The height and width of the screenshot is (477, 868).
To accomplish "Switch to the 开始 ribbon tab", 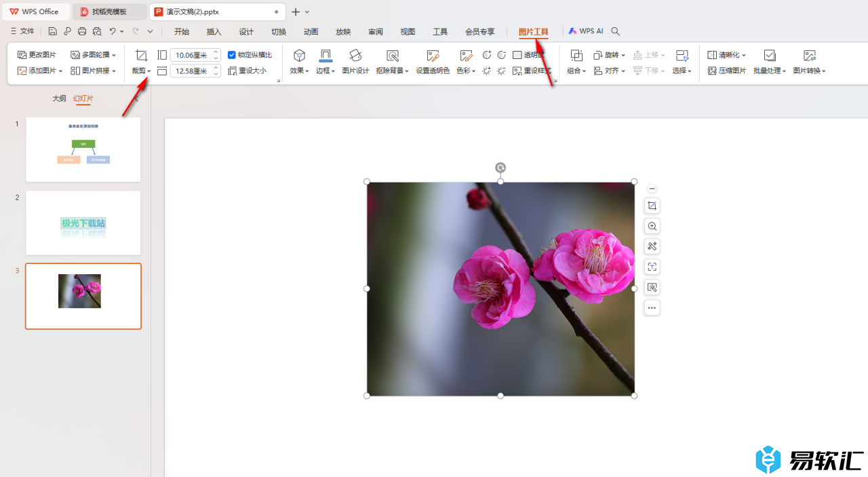I will click(x=182, y=31).
